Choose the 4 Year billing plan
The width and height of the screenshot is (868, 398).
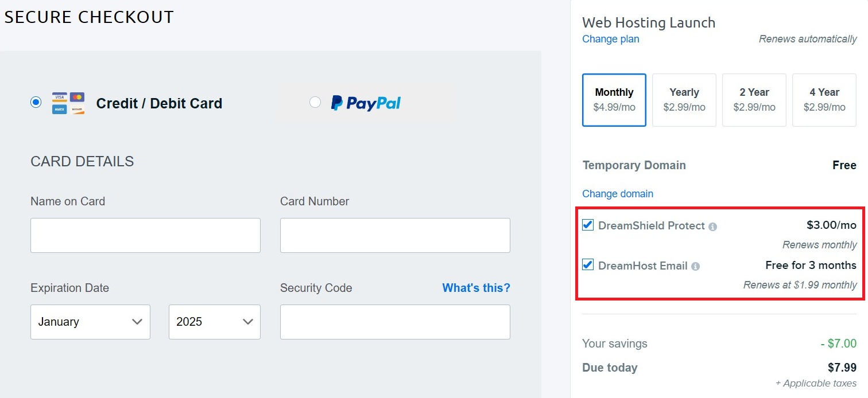pyautogui.click(x=824, y=100)
